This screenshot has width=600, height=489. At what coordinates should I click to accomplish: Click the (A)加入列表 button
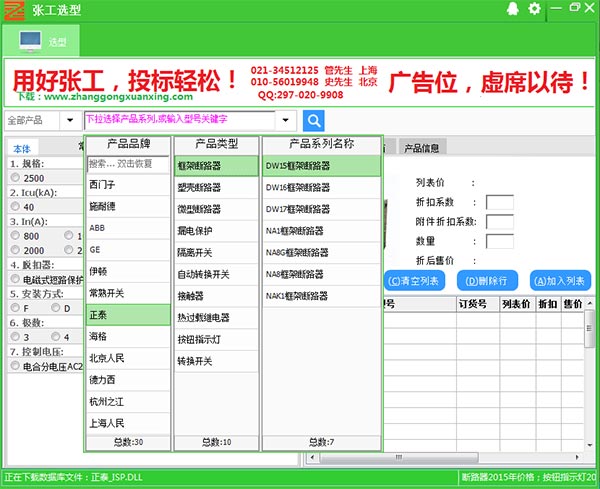[560, 281]
